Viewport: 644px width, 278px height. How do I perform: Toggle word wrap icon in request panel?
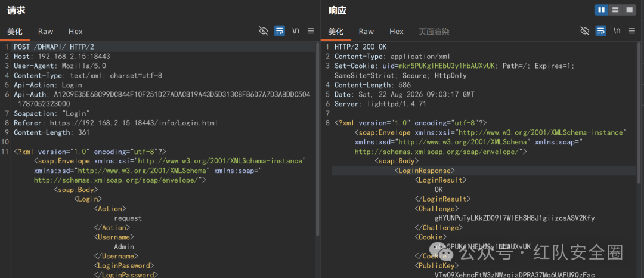click(x=279, y=31)
